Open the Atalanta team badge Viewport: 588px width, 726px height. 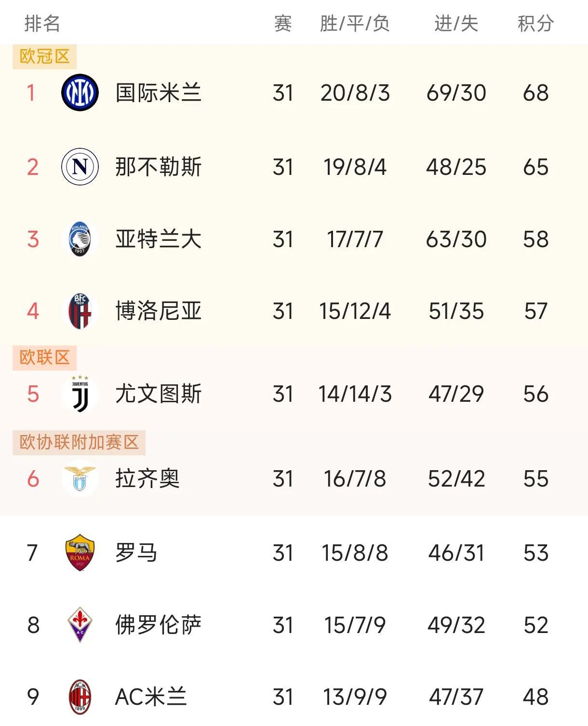click(80, 239)
